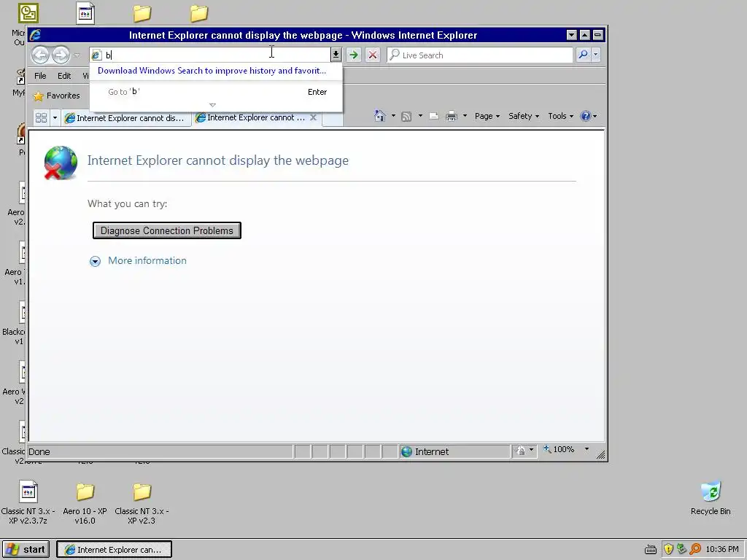This screenshot has width=747, height=560.
Task: Click the Print icon
Action: [451, 116]
